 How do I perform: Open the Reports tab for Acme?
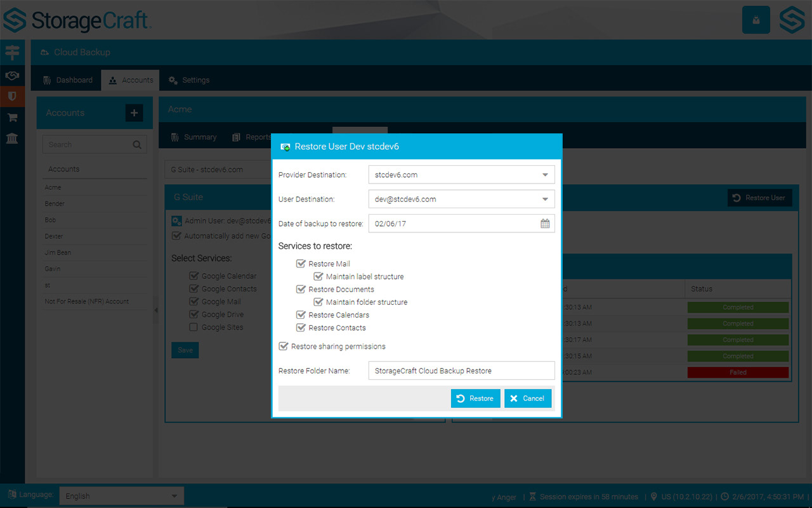click(x=252, y=137)
